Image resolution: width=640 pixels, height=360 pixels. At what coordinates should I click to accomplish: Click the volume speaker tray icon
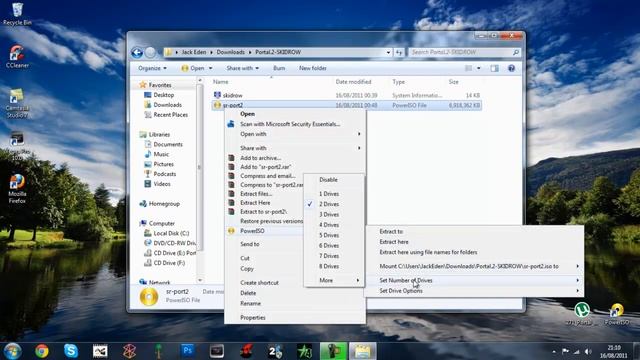point(588,351)
